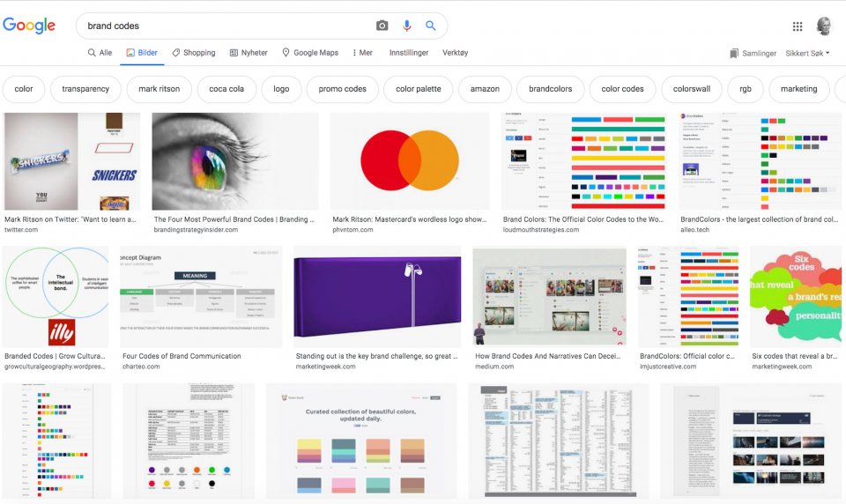
Task: Expand the Mer menu
Action: (362, 53)
